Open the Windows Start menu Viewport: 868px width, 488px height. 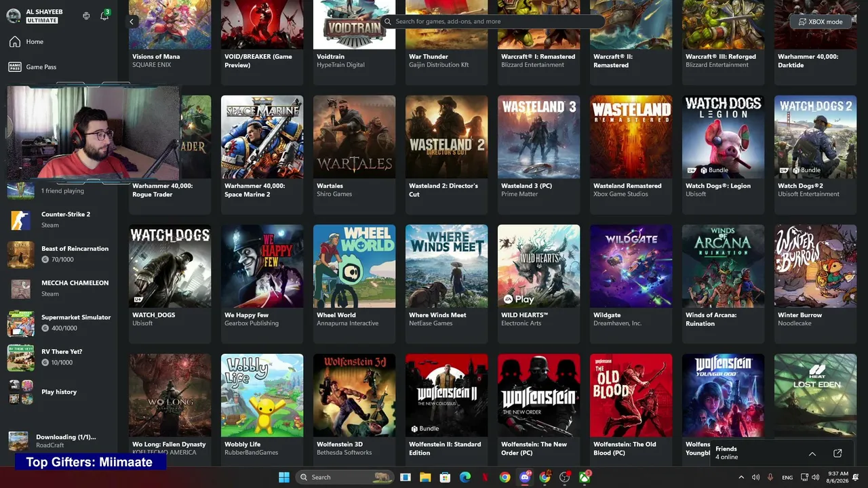pyautogui.click(x=283, y=477)
